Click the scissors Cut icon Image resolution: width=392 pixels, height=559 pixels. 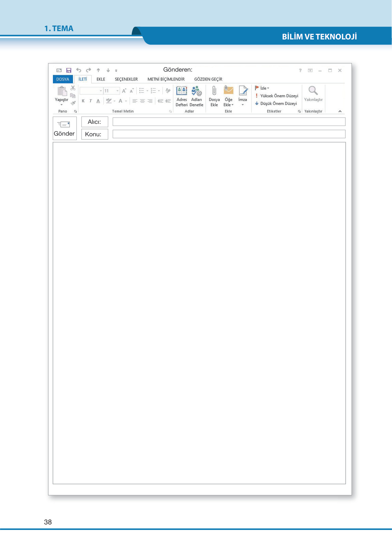point(73,88)
